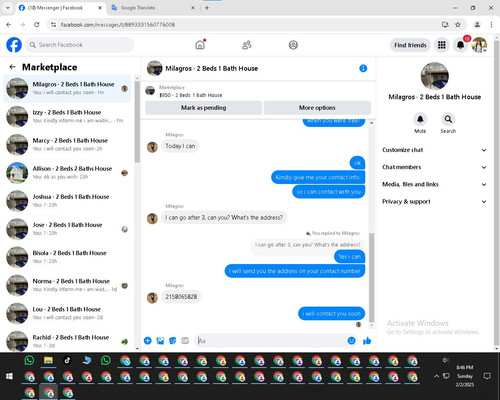This screenshot has height=400, width=500.
Task: Expand the Privacy & support section
Action: coord(434,202)
